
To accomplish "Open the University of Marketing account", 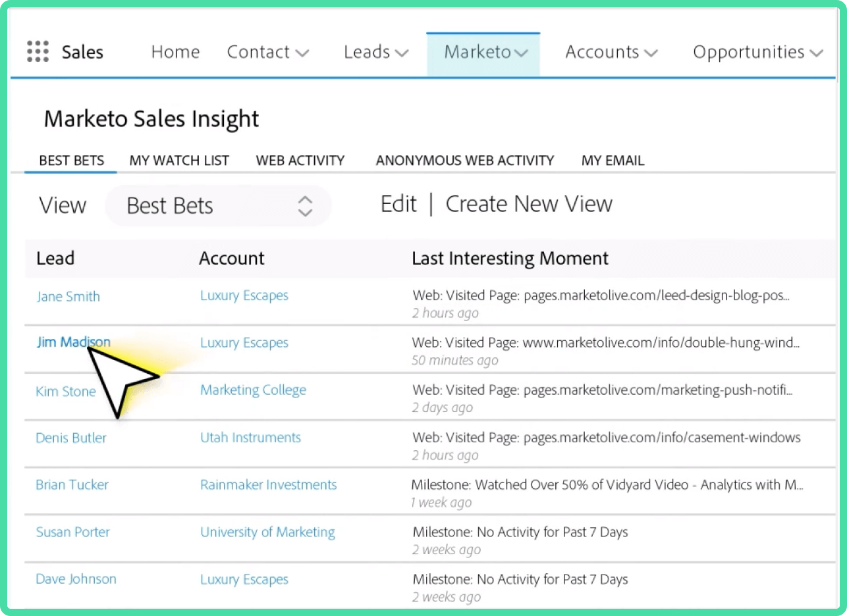I will coord(267,532).
